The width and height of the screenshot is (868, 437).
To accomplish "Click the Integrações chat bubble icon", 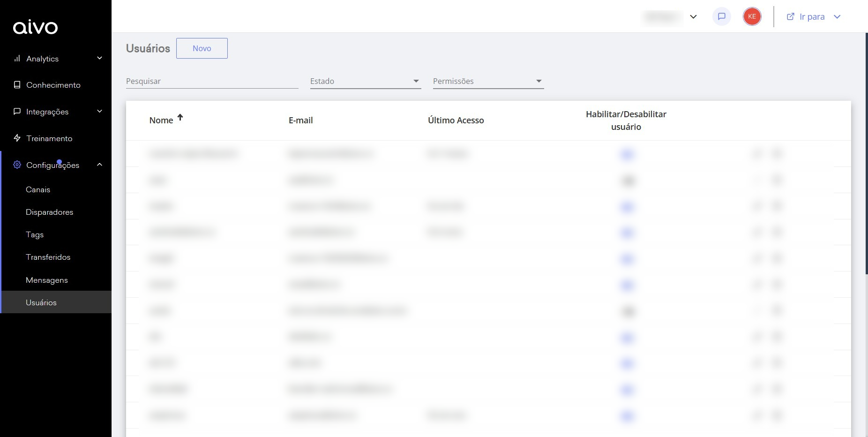I will tap(17, 112).
